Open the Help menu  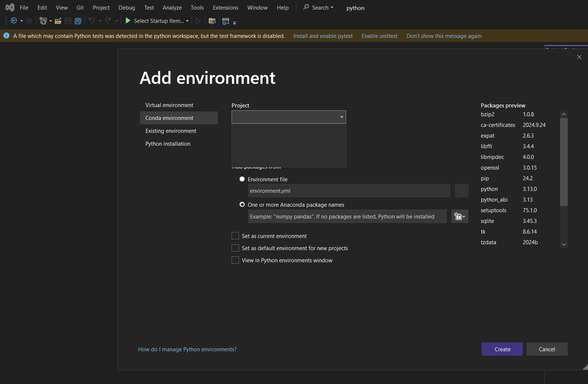pos(283,7)
